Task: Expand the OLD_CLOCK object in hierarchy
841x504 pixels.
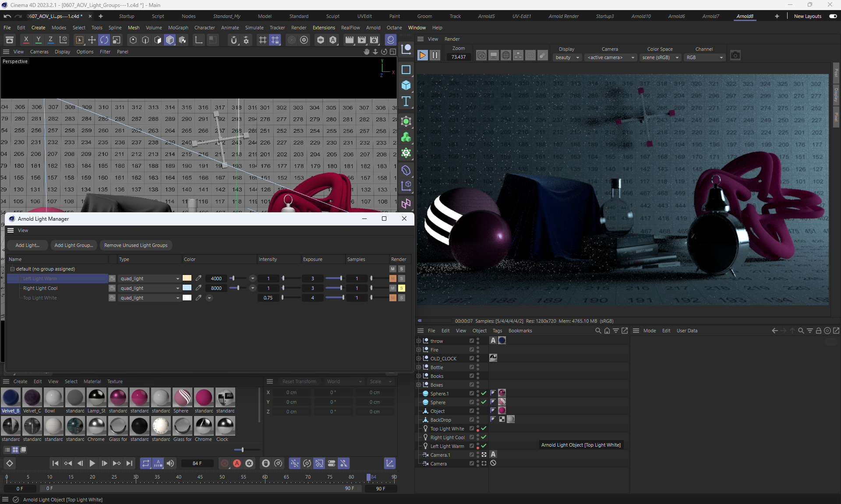Action: coord(418,359)
